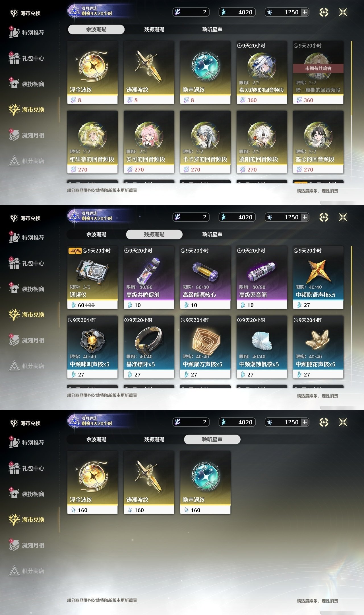Select the 高级共鸣促剂 vial item
The image size is (364, 615).
pyautogui.click(x=149, y=278)
